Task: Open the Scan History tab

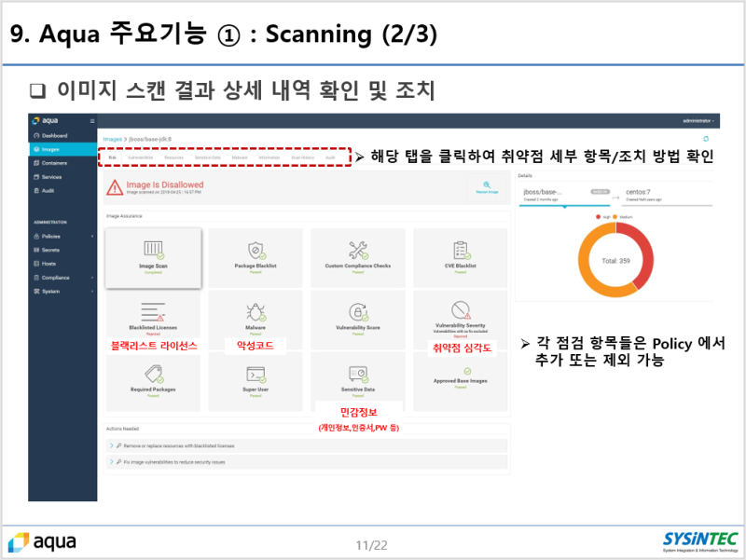Action: tap(301, 157)
